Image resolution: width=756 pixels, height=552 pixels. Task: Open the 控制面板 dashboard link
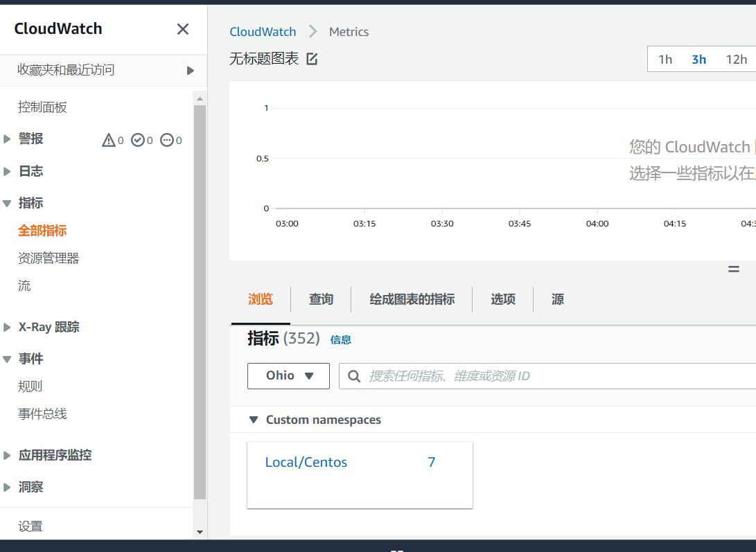point(42,107)
